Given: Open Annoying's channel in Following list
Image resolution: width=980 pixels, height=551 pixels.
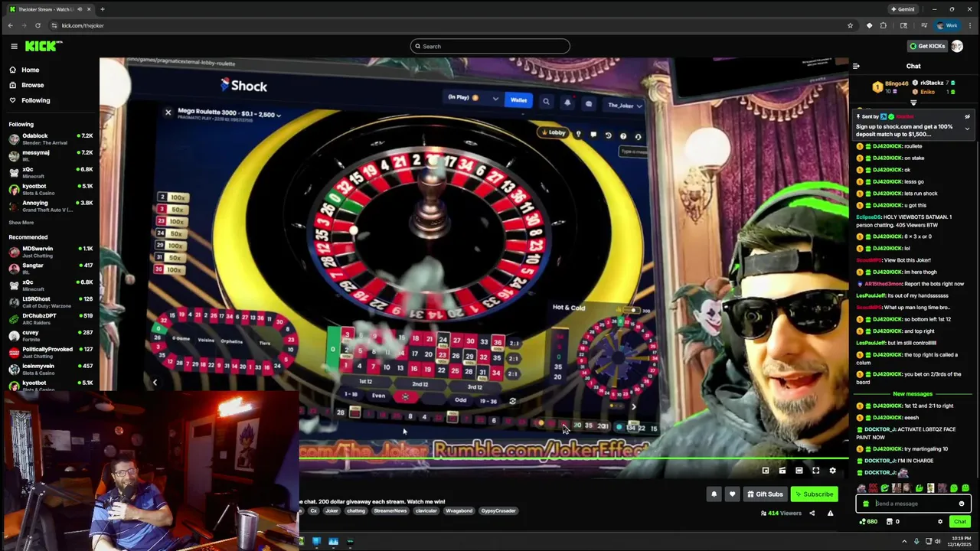Looking at the screenshot, I should coord(51,206).
